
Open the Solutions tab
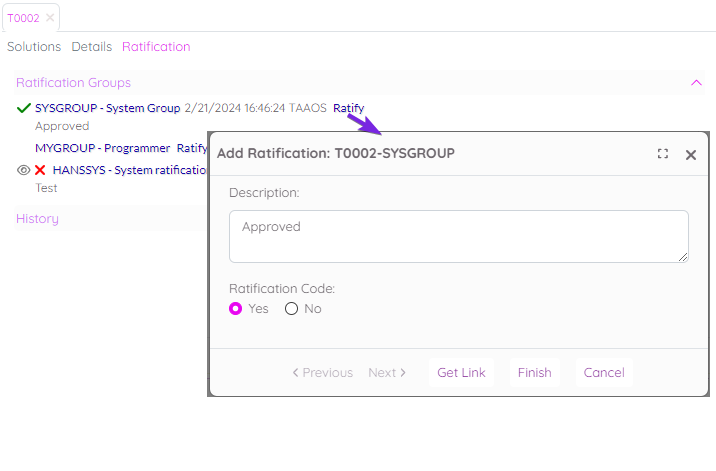[34, 47]
